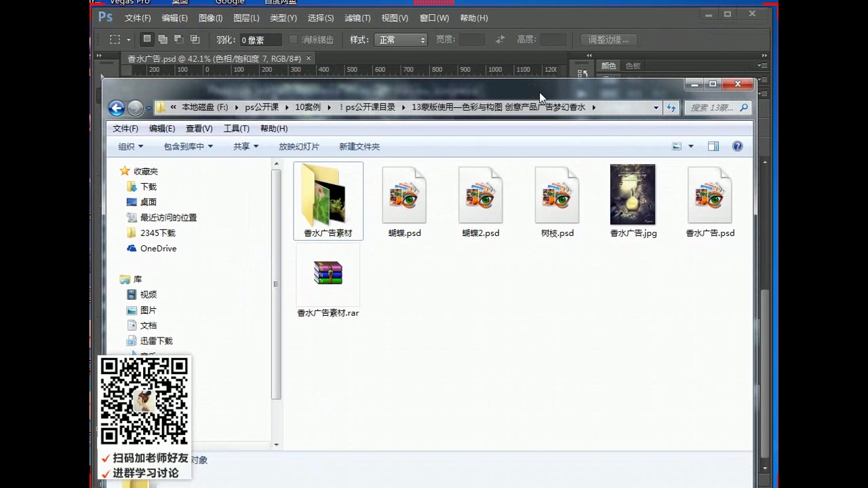The width and height of the screenshot is (868, 488).
Task: Expand the 组织 dropdown menu
Action: pos(131,146)
